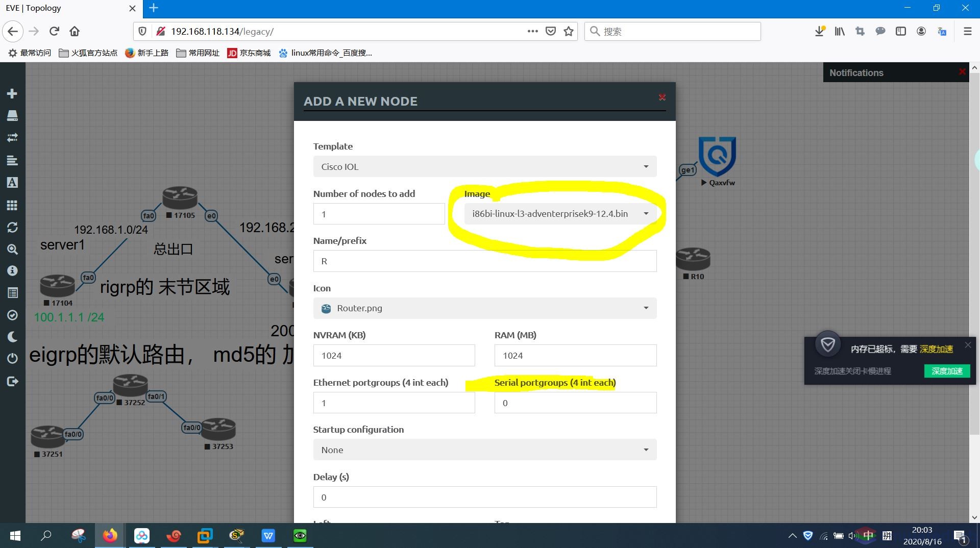Open the Networks arrows icon in EVE sidebar
The height and width of the screenshot is (548, 980).
tap(12, 138)
